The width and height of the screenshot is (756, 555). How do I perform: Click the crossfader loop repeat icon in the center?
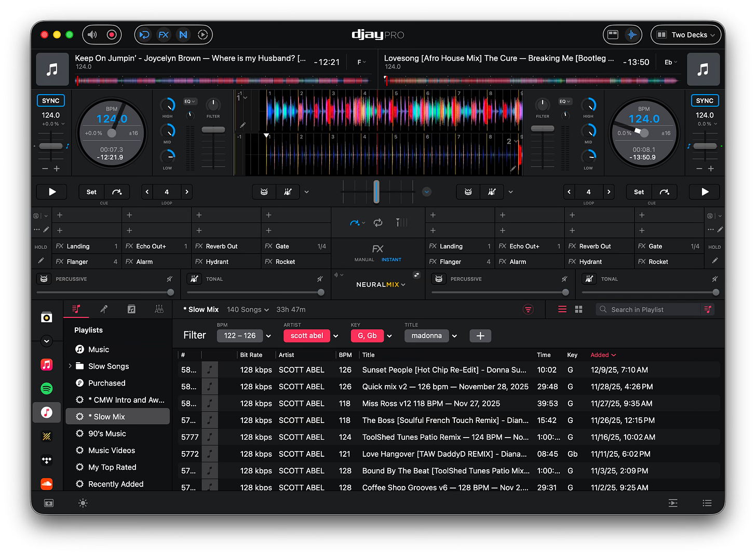click(x=378, y=222)
